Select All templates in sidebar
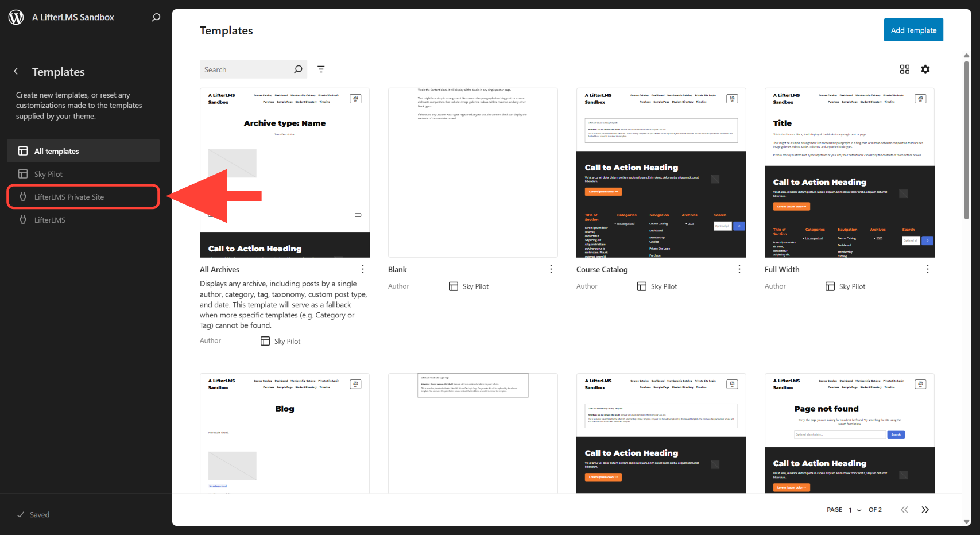 (x=83, y=151)
